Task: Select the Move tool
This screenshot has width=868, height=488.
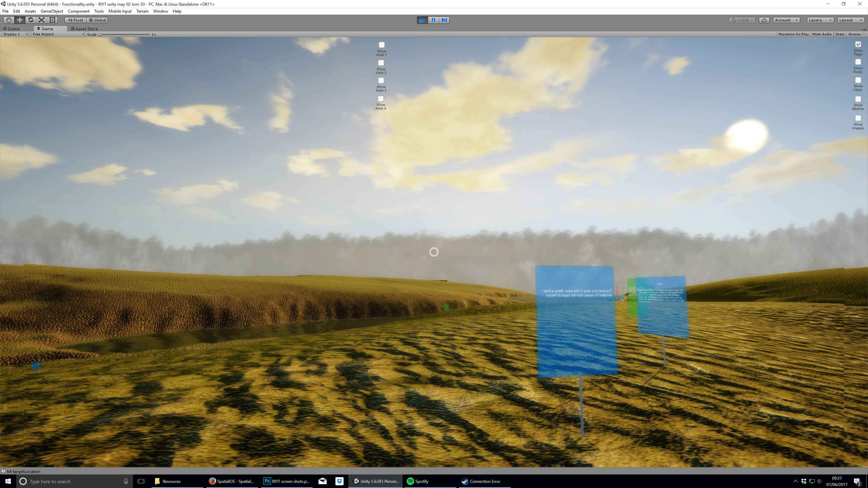Action: [x=19, y=20]
